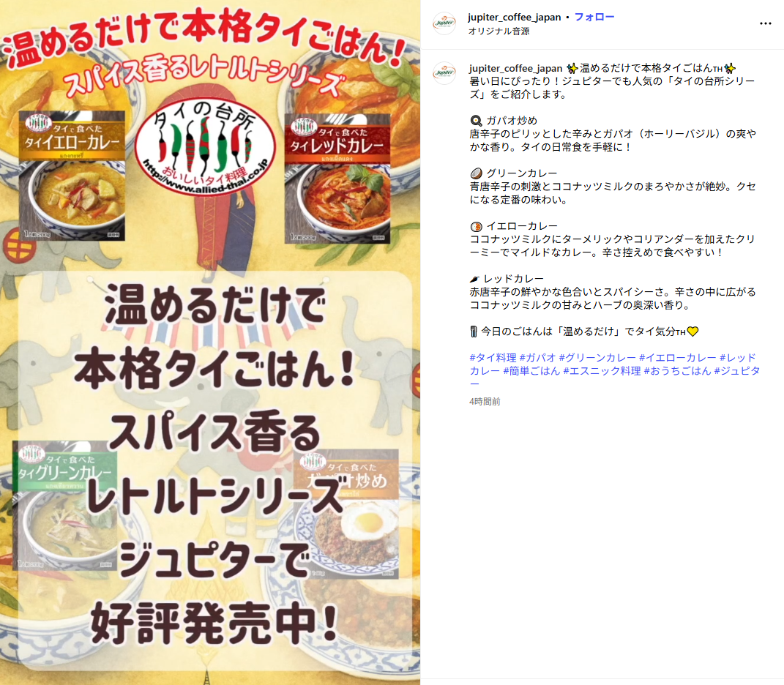Follow the account with フォロー
784x685 pixels.
[594, 17]
